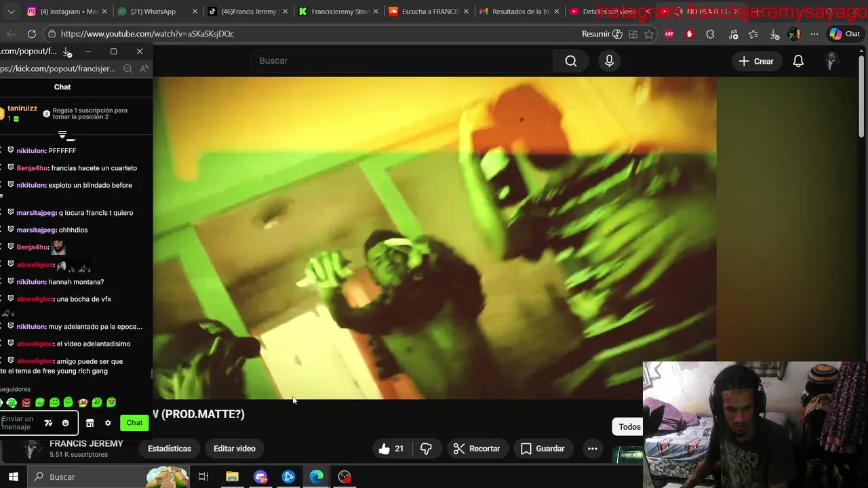Click the Editar video button
The height and width of the screenshot is (488, 868).
(235, 449)
